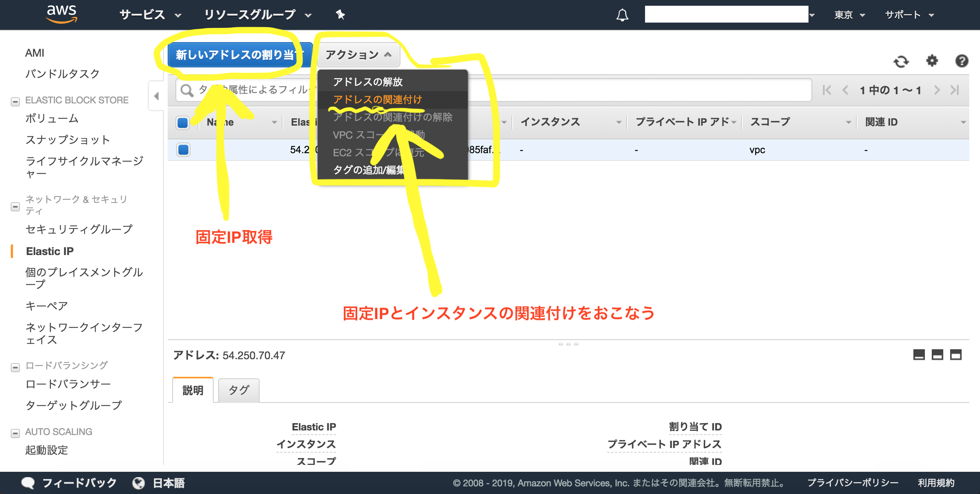Toggle the select-all header checkbox
980x494 pixels.
point(183,123)
